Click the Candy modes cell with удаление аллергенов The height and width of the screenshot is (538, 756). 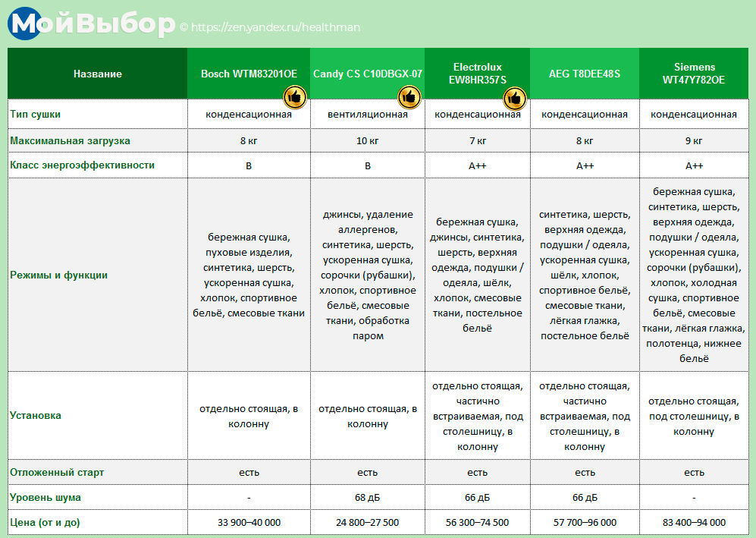click(368, 275)
